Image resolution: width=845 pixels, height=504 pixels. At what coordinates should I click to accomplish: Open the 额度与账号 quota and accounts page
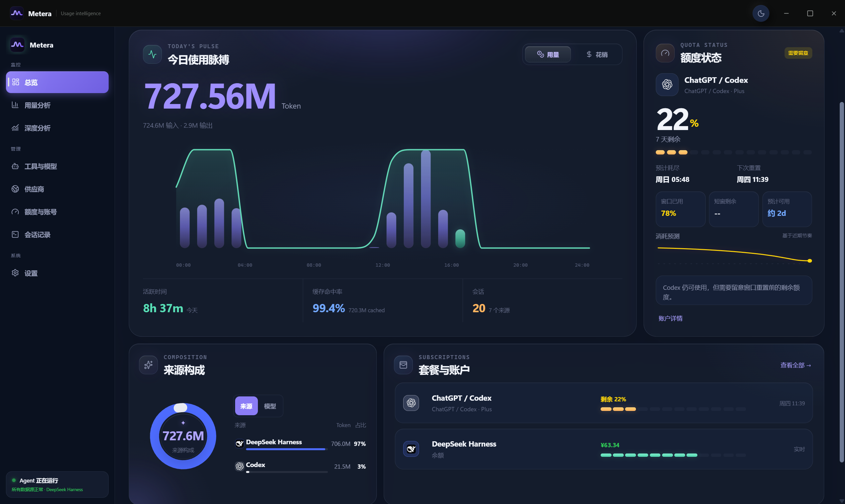tap(57, 212)
